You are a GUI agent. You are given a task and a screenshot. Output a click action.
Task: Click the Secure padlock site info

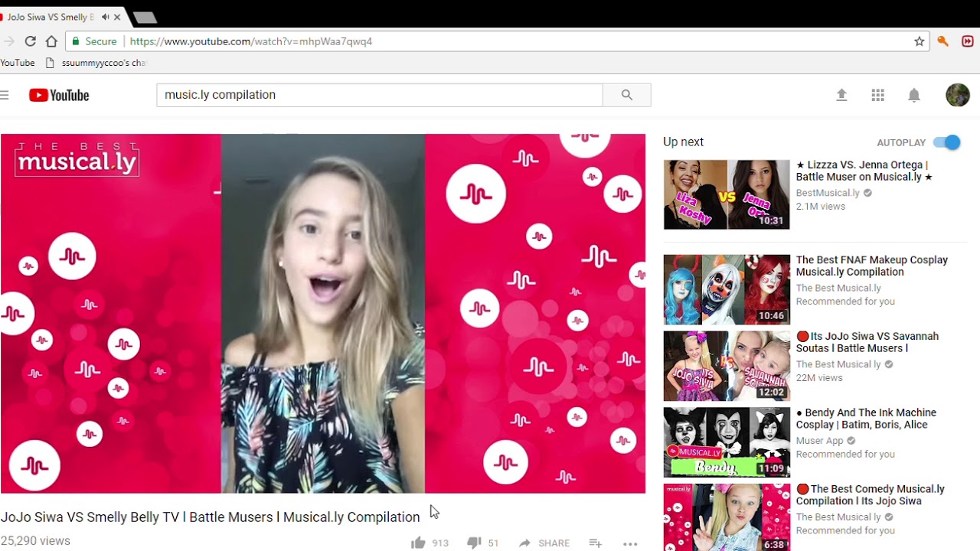pos(95,41)
